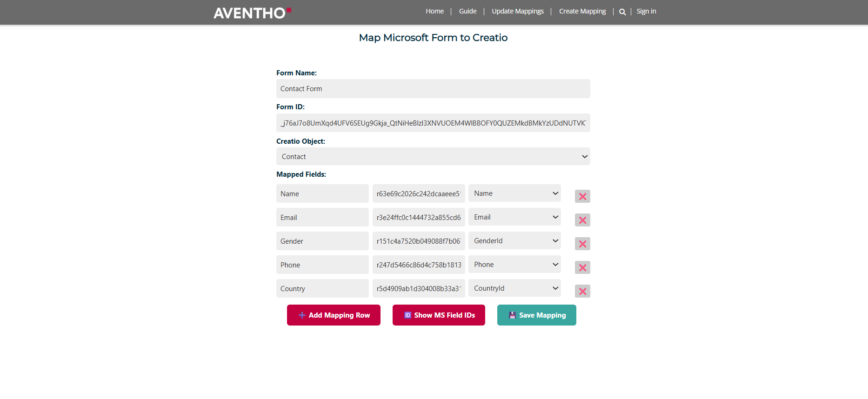
Task: Delete the Country mapping row
Action: (582, 291)
